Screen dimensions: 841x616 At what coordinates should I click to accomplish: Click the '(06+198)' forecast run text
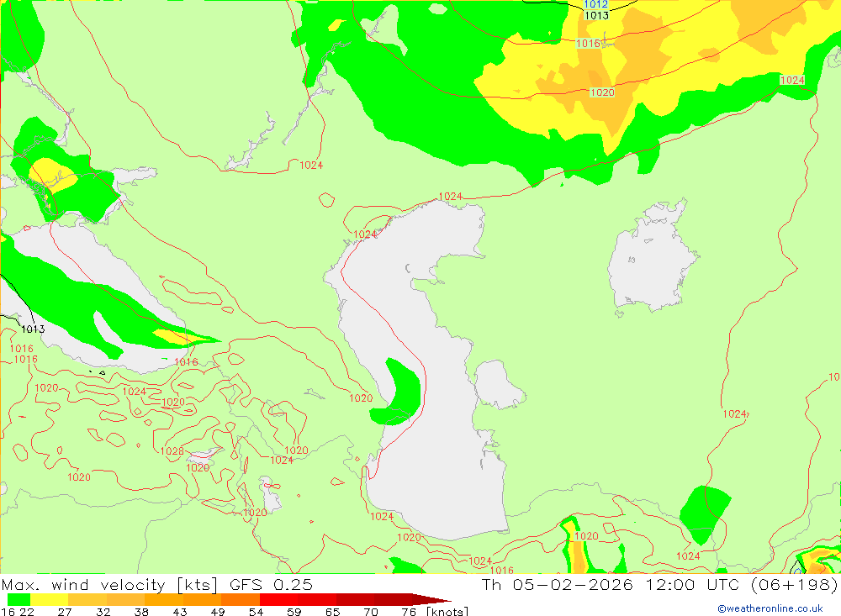click(x=795, y=584)
